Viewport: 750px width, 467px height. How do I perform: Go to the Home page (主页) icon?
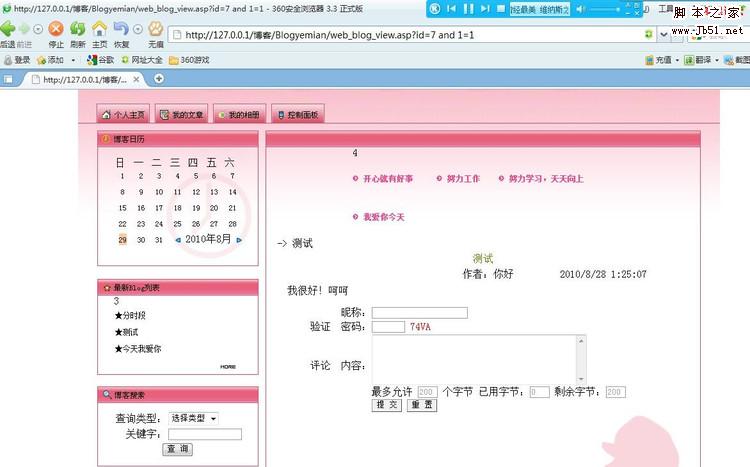tap(99, 29)
